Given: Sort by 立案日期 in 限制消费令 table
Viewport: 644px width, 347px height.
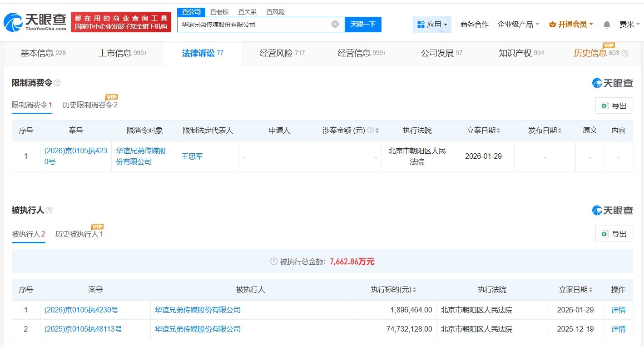Looking at the screenshot, I should tap(483, 131).
